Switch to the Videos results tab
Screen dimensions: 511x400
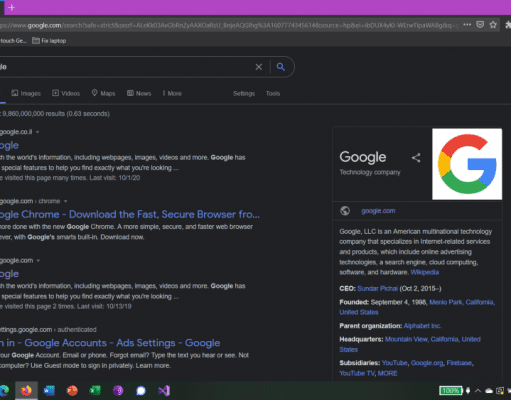[66, 93]
